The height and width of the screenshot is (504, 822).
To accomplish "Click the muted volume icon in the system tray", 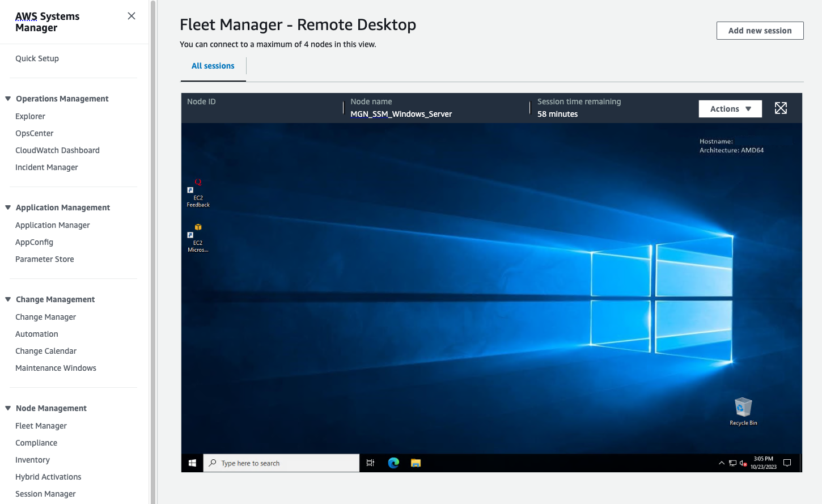I will pyautogui.click(x=743, y=463).
